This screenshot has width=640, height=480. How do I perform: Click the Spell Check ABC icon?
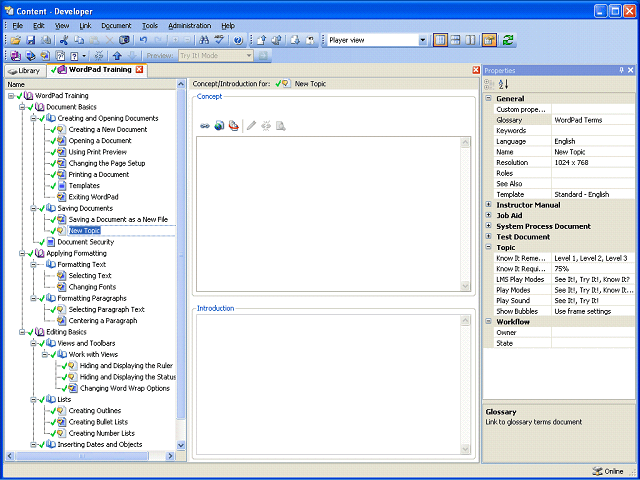(x=219, y=40)
